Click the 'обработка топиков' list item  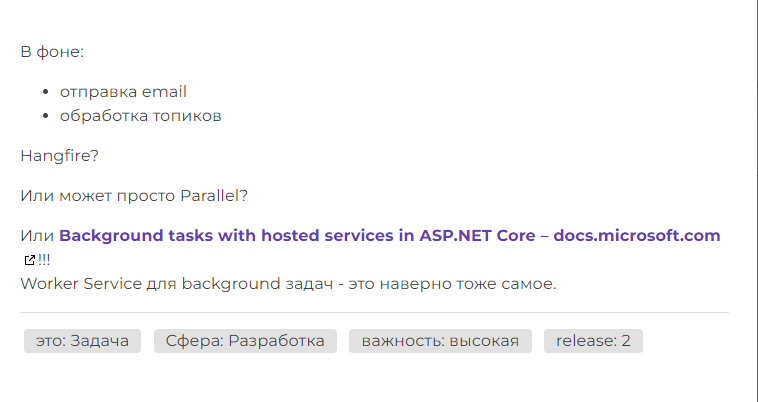point(140,115)
